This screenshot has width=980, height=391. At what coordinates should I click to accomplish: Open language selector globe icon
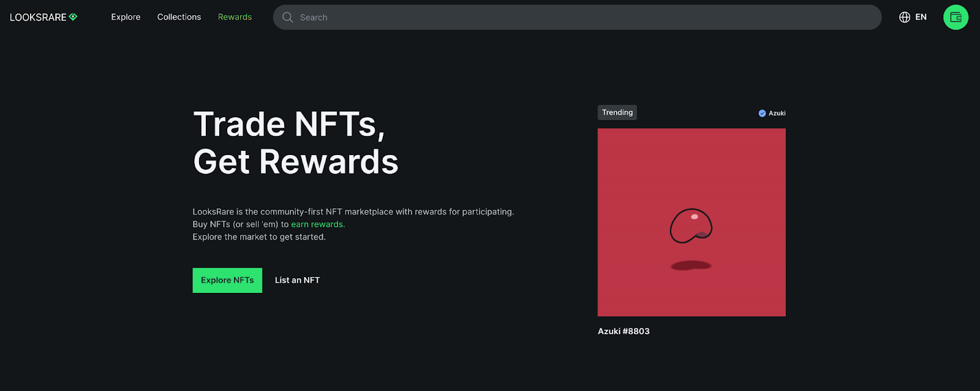tap(905, 17)
